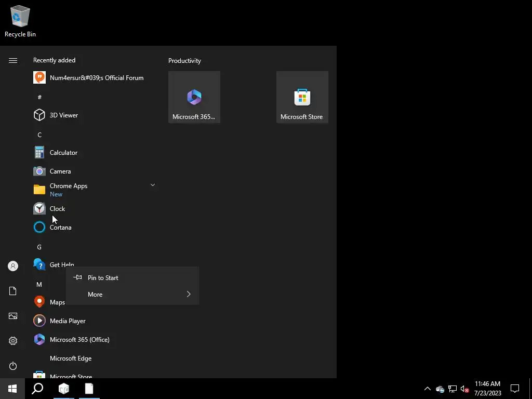The image size is (532, 399).
Task: Click the 'M' letter header
Action: pyautogui.click(x=39, y=284)
